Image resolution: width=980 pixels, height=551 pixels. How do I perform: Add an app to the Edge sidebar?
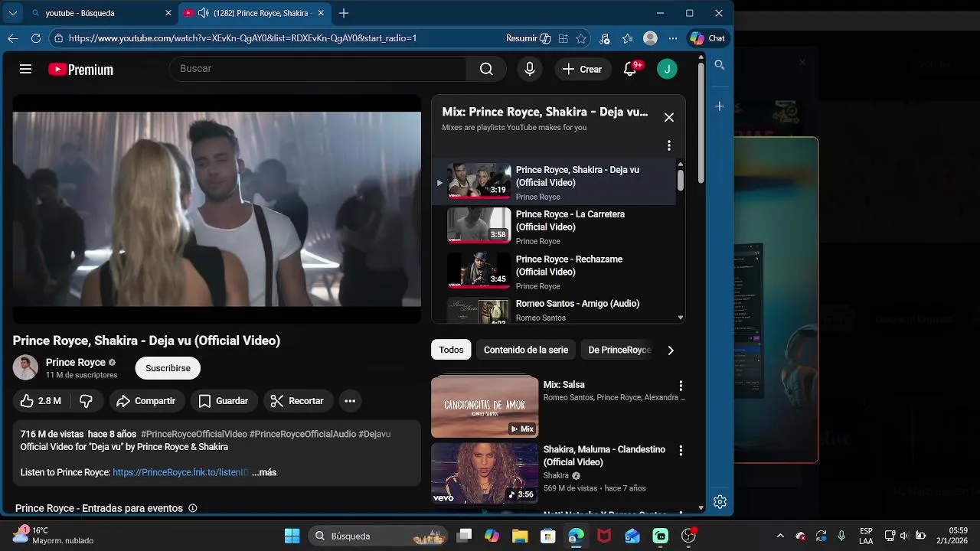pos(720,106)
